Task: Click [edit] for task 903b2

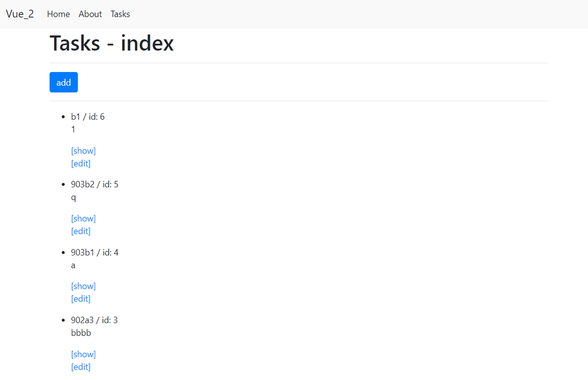Action: 81,231
